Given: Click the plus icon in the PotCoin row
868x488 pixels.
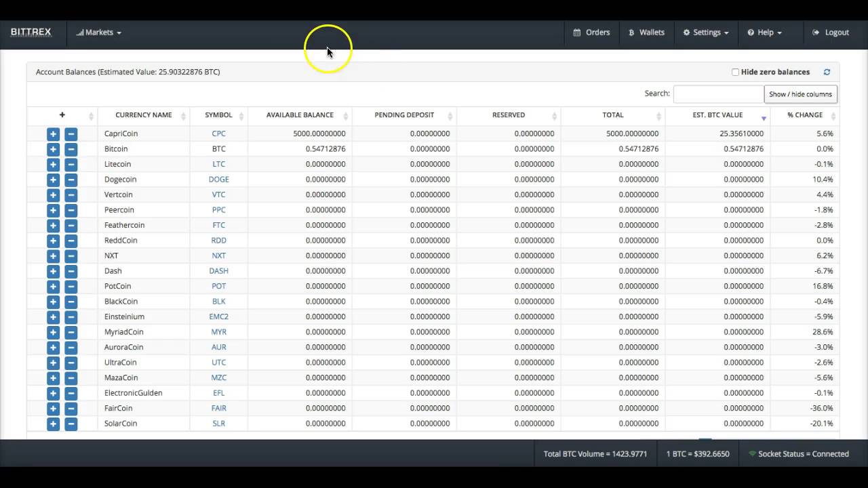Looking at the screenshot, I should pos(53,287).
